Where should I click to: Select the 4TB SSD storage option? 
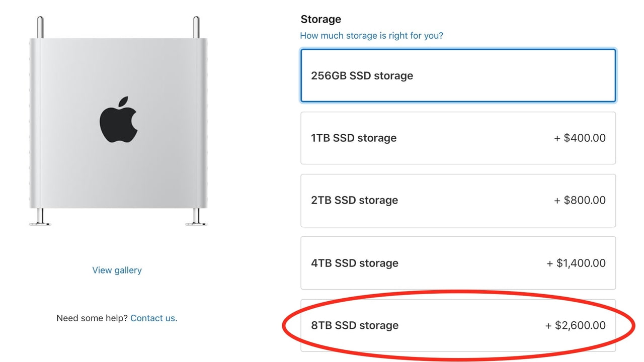coord(458,263)
